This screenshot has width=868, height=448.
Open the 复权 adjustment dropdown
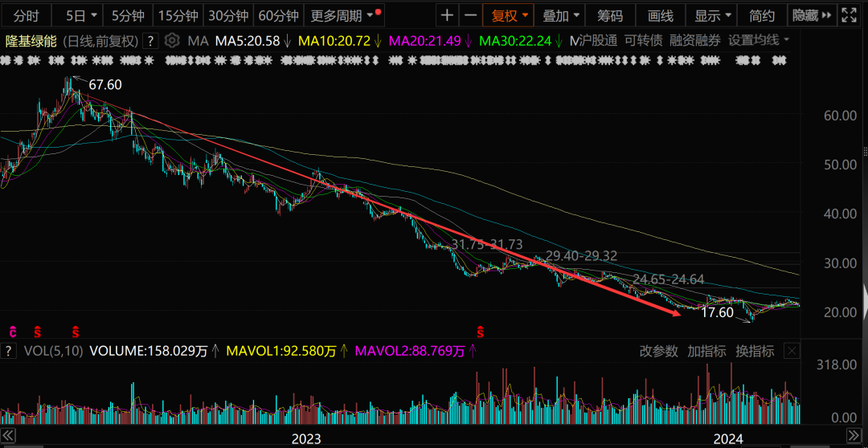pyautogui.click(x=510, y=15)
